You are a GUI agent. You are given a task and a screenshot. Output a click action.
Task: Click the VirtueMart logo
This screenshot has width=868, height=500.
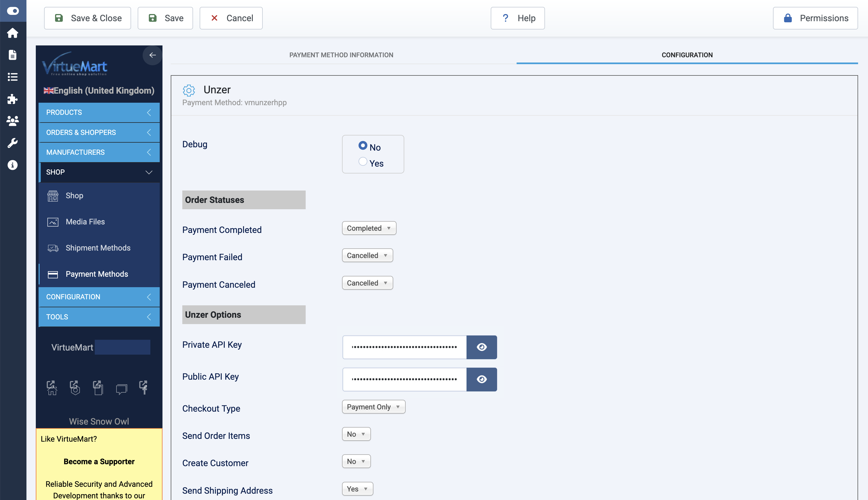click(x=75, y=64)
